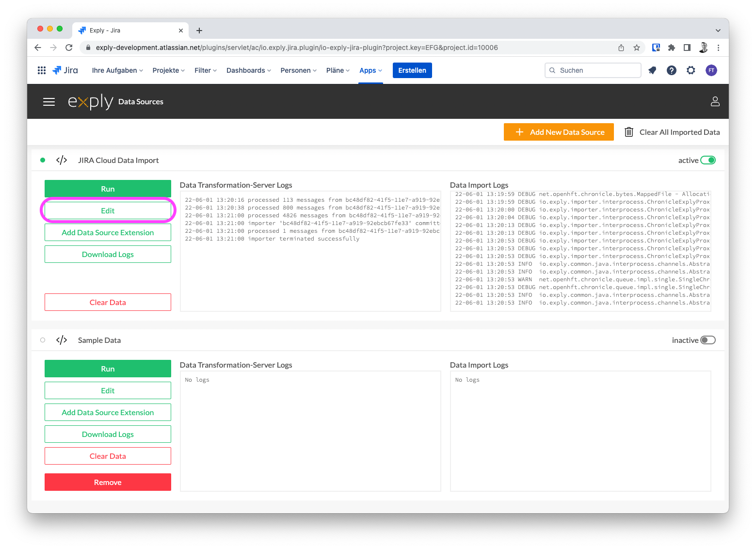756x549 pixels.
Task: Click Add New Data Source
Action: coord(559,132)
